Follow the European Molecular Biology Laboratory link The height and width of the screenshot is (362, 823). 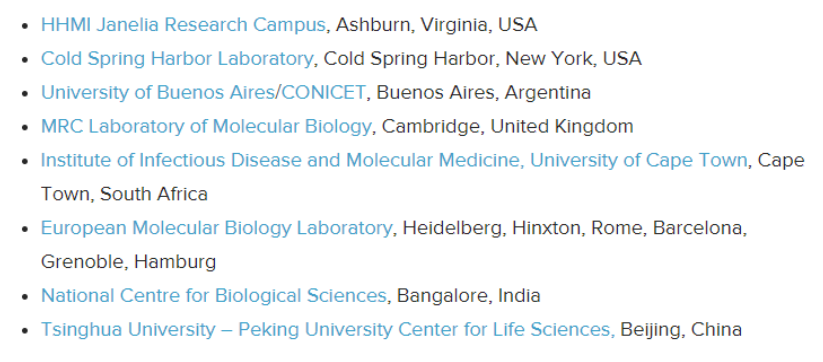point(216,228)
